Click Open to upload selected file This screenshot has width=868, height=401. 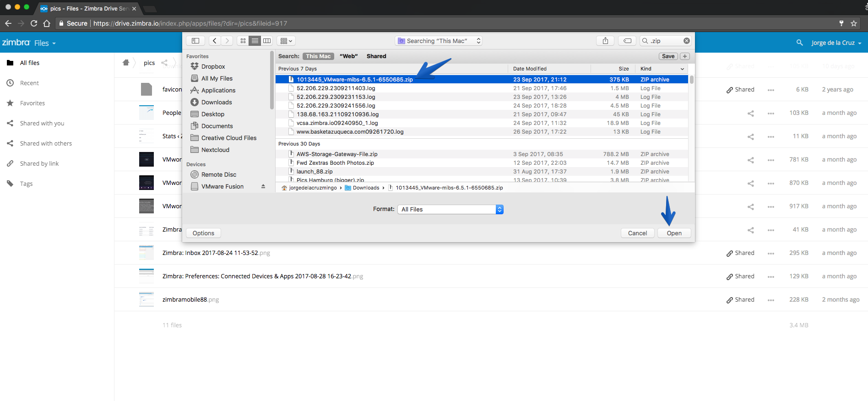point(674,233)
